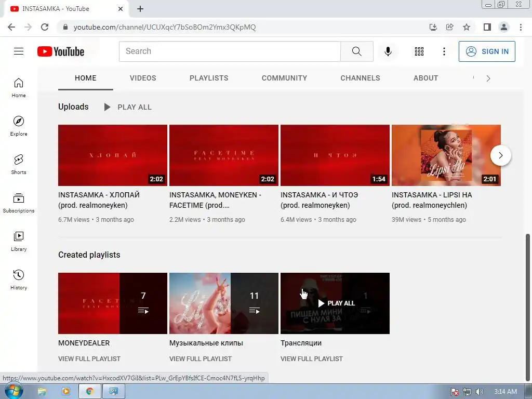Click the LIPSI HA video thumbnail
Screen dimensions: 532x399
(446, 155)
